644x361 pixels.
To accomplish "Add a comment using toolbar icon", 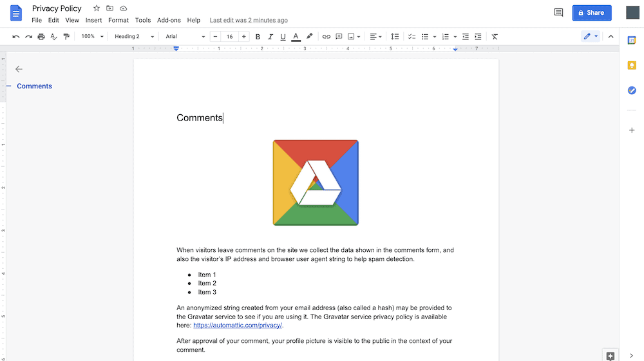I will pos(339,37).
